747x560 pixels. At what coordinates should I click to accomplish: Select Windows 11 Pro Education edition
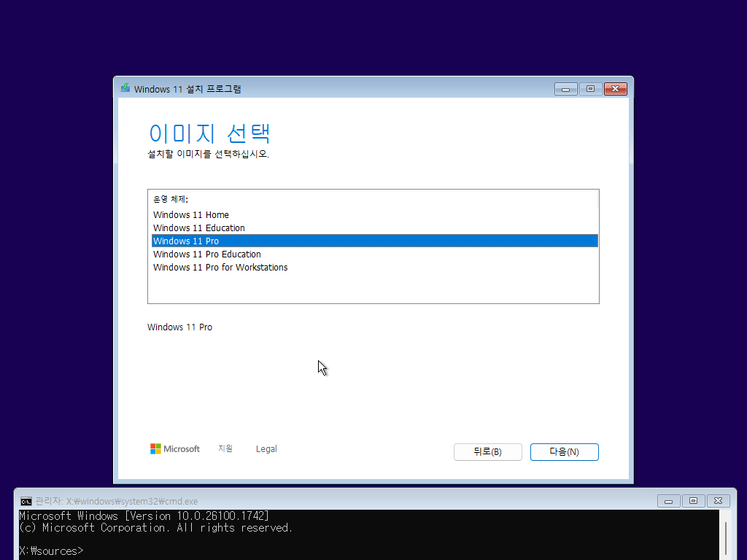(x=206, y=254)
